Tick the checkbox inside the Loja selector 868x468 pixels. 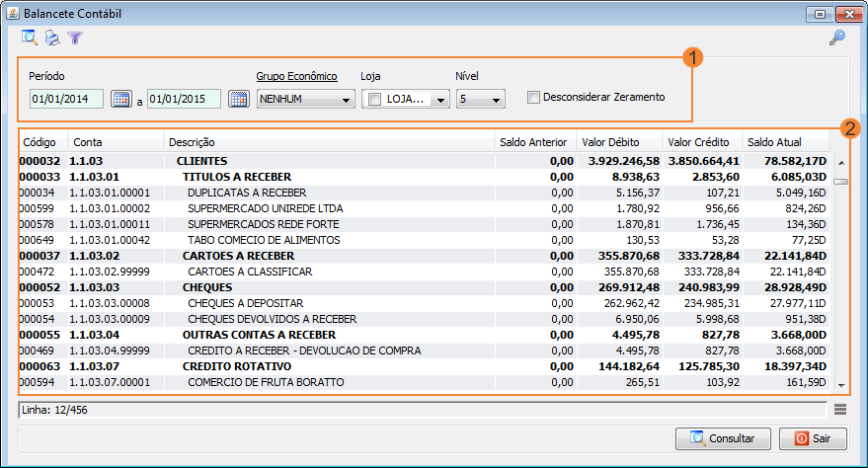pos(374,99)
